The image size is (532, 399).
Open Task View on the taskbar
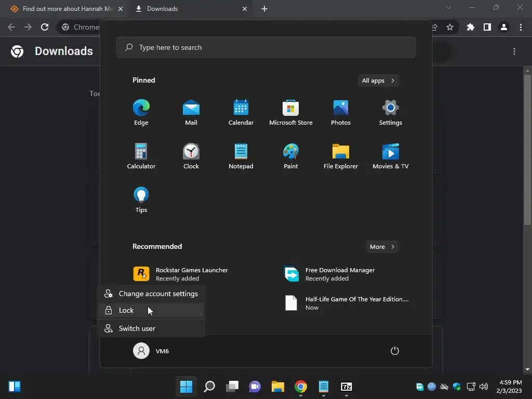click(232, 387)
